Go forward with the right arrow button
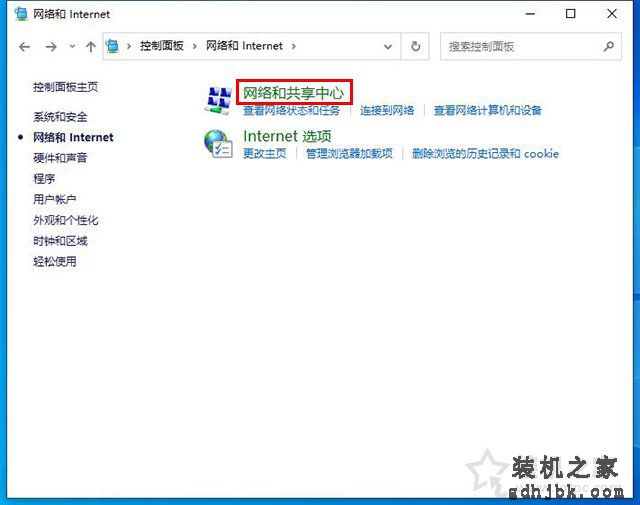640x505 pixels. tap(51, 47)
